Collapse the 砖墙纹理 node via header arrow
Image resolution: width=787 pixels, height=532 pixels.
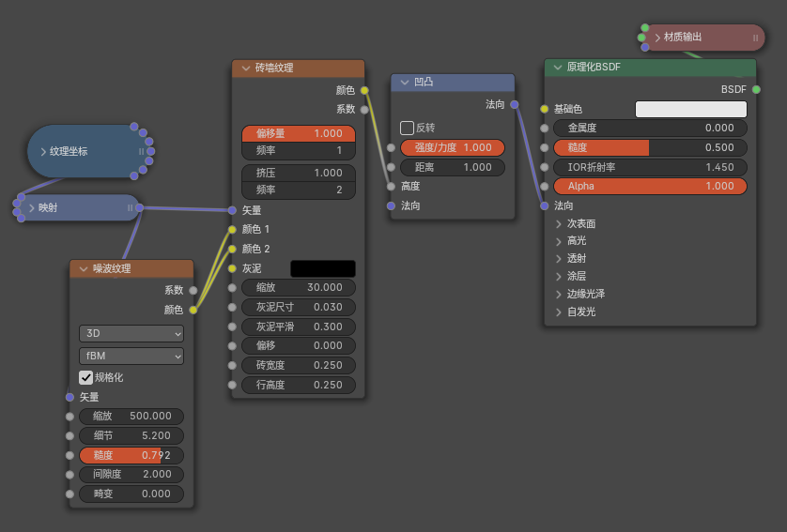pos(245,68)
